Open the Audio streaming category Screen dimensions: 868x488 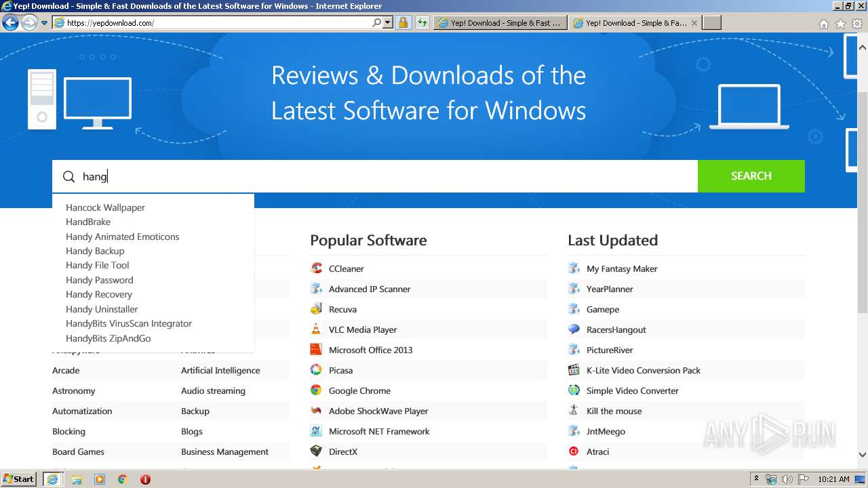click(x=213, y=390)
